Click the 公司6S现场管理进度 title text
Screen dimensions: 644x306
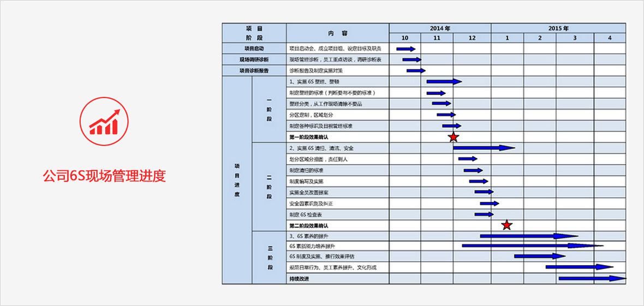104,176
